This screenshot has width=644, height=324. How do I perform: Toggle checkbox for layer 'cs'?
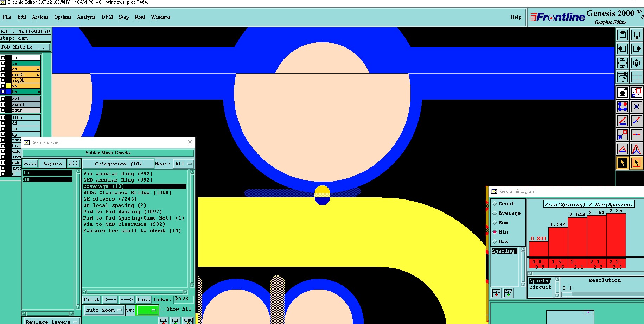click(3, 69)
